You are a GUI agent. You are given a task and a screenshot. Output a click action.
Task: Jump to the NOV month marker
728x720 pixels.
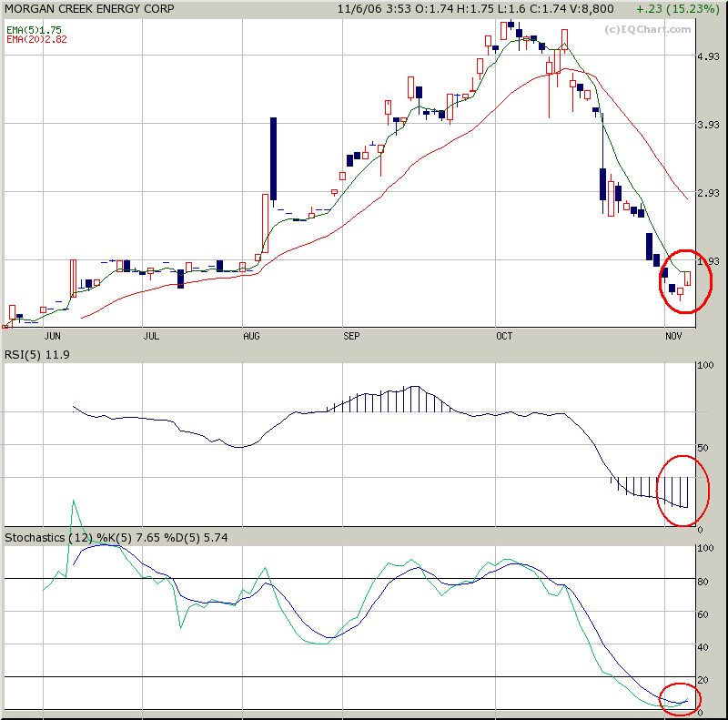tap(673, 337)
